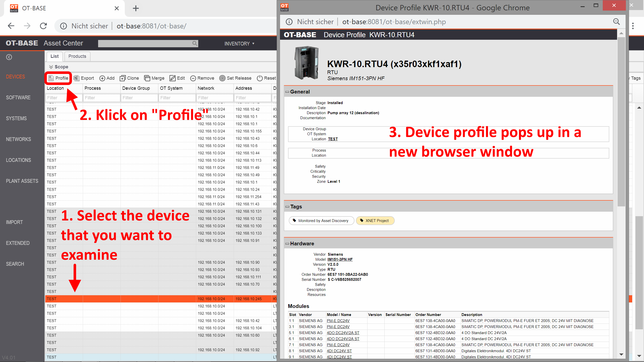Reload the OT-BASE page
Screen dimensions: 644x362
pyautogui.click(x=44, y=26)
